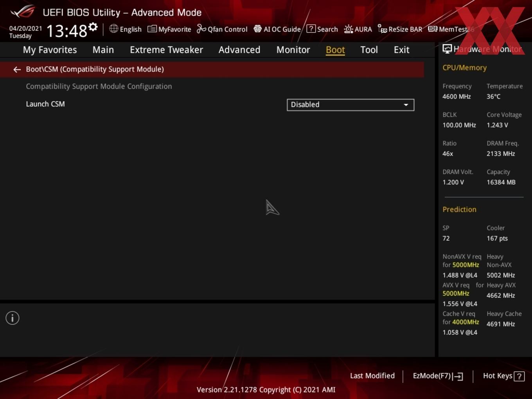This screenshot has width=532, height=399.
Task: Click the Hardware Monitor screen icon
Action: (x=447, y=49)
